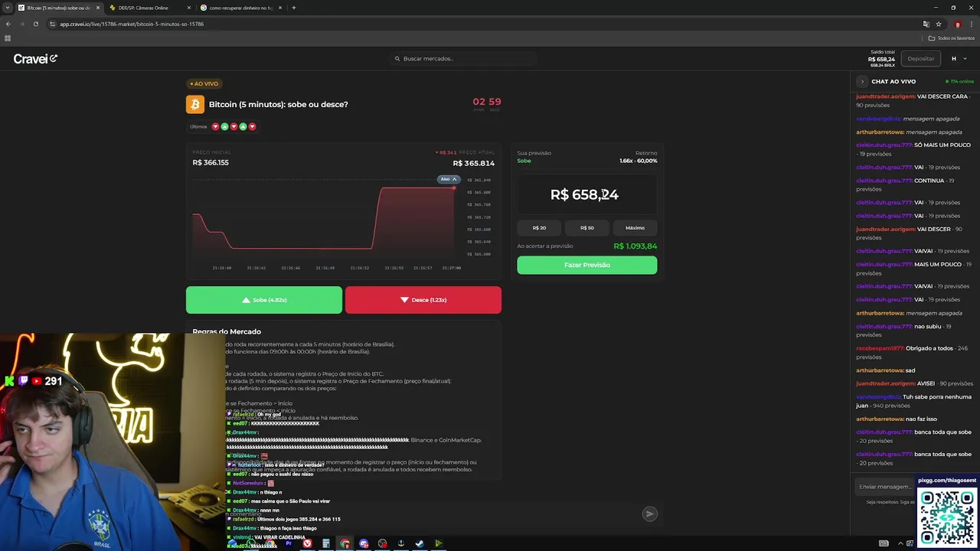Click recebespam1877 Obrigado a todos message
The width and height of the screenshot is (980, 551).
click(x=913, y=353)
